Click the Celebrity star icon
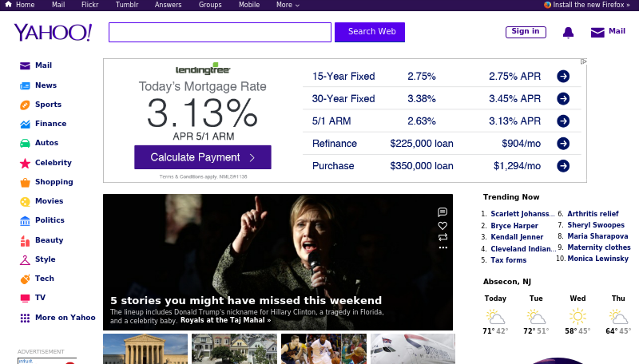This screenshot has width=639, height=364. [25, 163]
